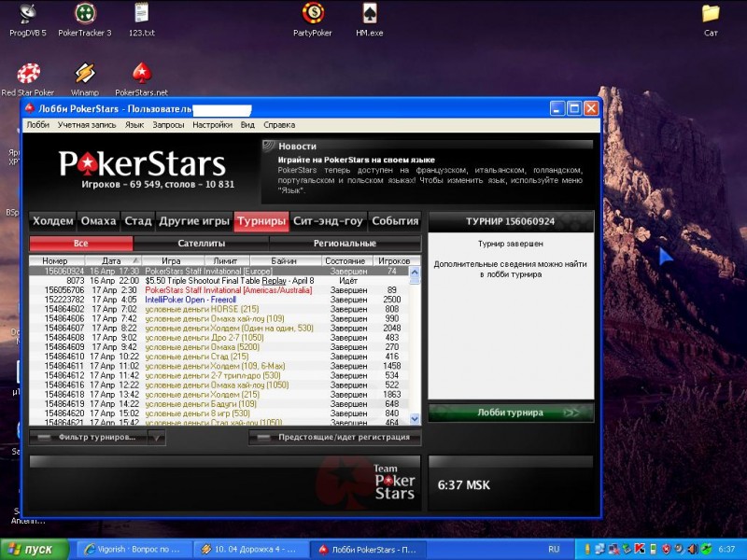
Task: Sort by the Дата column header
Action: click(113, 261)
